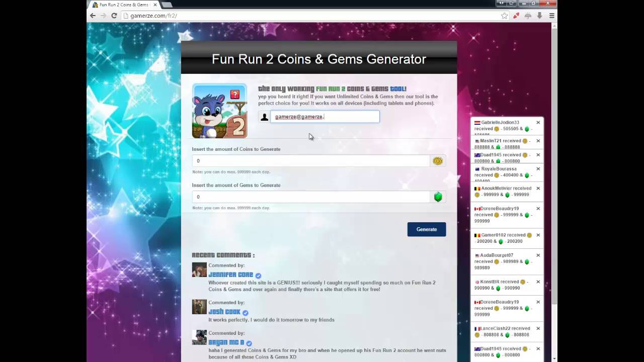Image resolution: width=644 pixels, height=362 pixels.
Task: Click the Gems amount input field
Action: tap(311, 197)
